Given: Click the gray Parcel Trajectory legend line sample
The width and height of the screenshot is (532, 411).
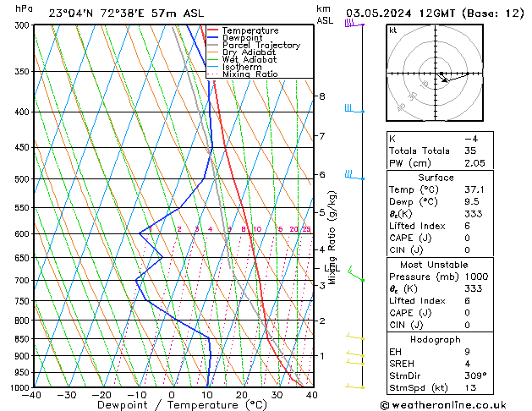Looking at the screenshot, I should point(212,45).
